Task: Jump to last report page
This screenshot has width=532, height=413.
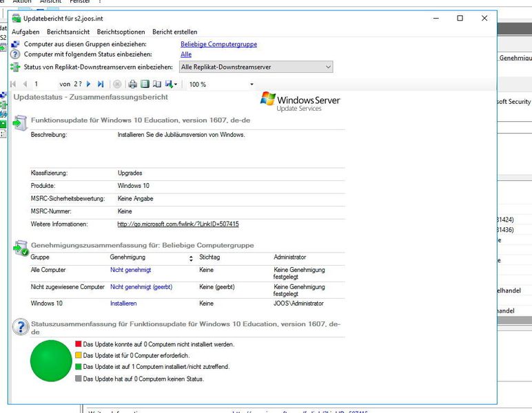Action: [x=101, y=84]
